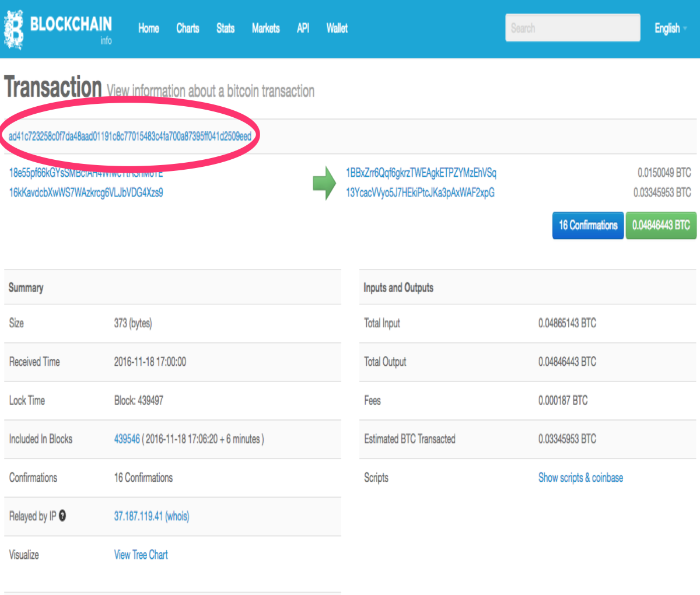Open the Charts menu item

[x=188, y=28]
